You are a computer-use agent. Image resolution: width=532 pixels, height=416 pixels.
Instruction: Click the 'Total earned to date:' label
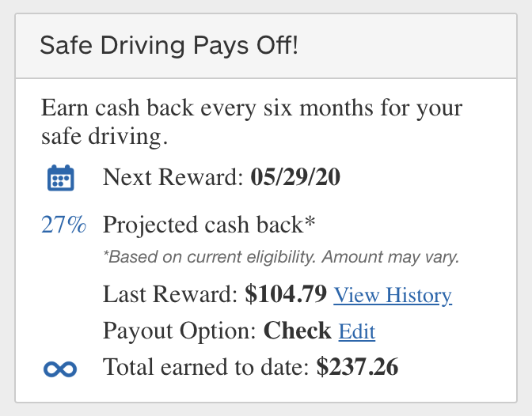(x=206, y=367)
